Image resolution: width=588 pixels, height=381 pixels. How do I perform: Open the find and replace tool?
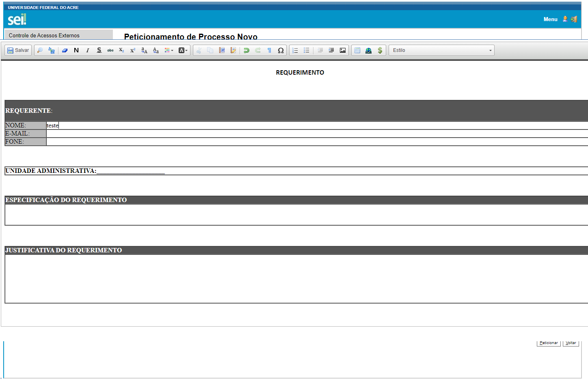52,50
